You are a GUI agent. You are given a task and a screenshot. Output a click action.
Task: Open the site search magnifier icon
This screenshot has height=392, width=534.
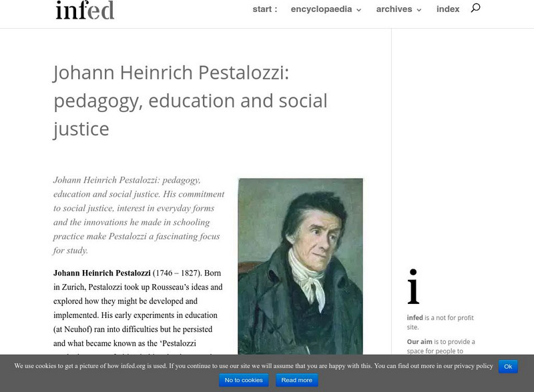(474, 9)
